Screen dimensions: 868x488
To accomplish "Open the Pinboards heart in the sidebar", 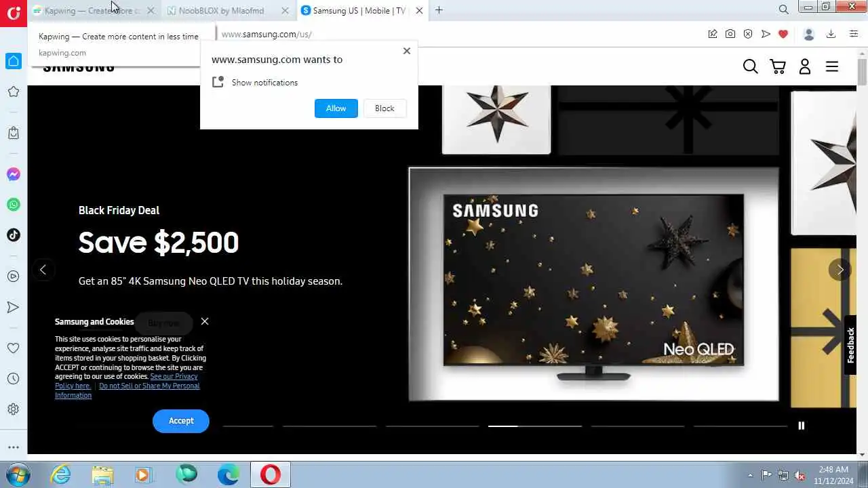I will click(13, 348).
